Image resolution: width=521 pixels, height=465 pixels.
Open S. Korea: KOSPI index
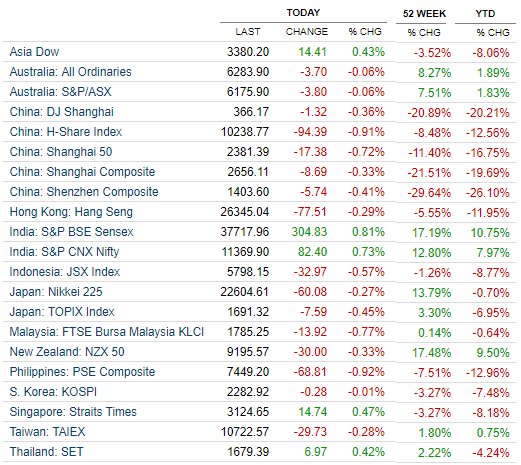coord(53,392)
